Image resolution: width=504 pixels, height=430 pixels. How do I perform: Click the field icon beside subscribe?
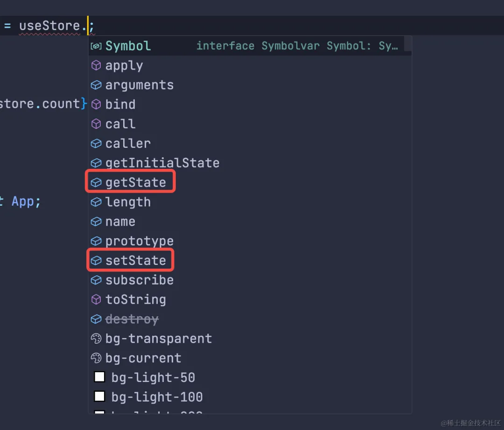[96, 280]
